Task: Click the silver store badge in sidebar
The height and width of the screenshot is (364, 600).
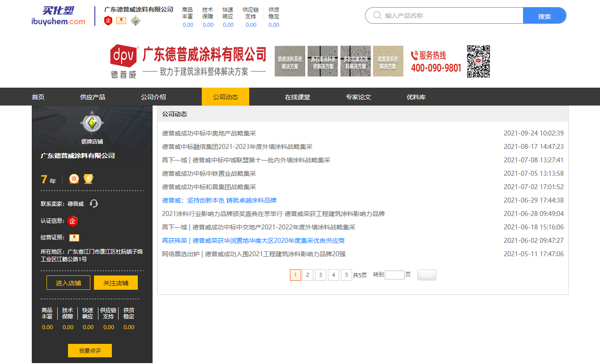Action: [92, 123]
